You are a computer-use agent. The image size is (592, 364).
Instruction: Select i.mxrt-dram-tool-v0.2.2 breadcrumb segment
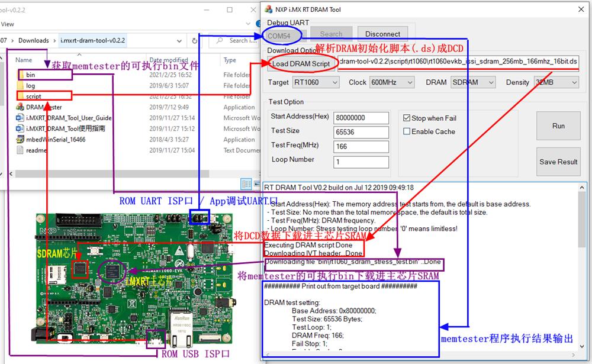(x=93, y=40)
